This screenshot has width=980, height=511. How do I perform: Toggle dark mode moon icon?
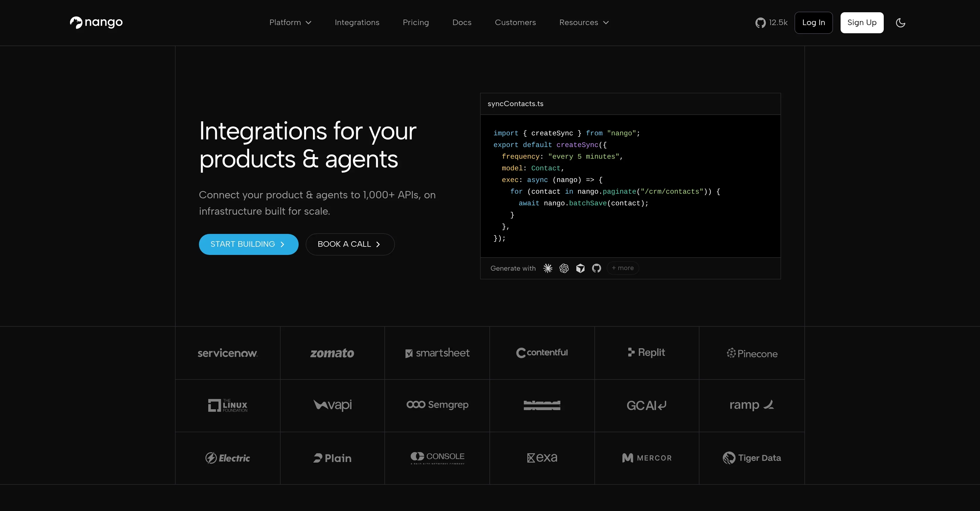[900, 22]
